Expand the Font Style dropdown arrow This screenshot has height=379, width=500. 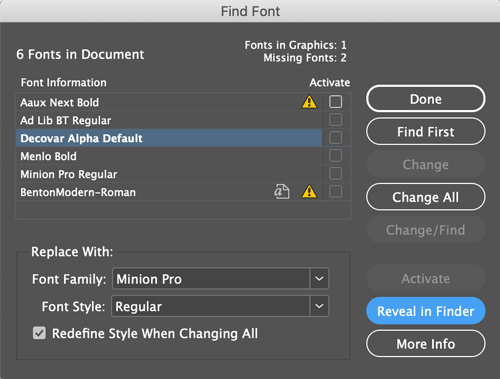pos(319,306)
